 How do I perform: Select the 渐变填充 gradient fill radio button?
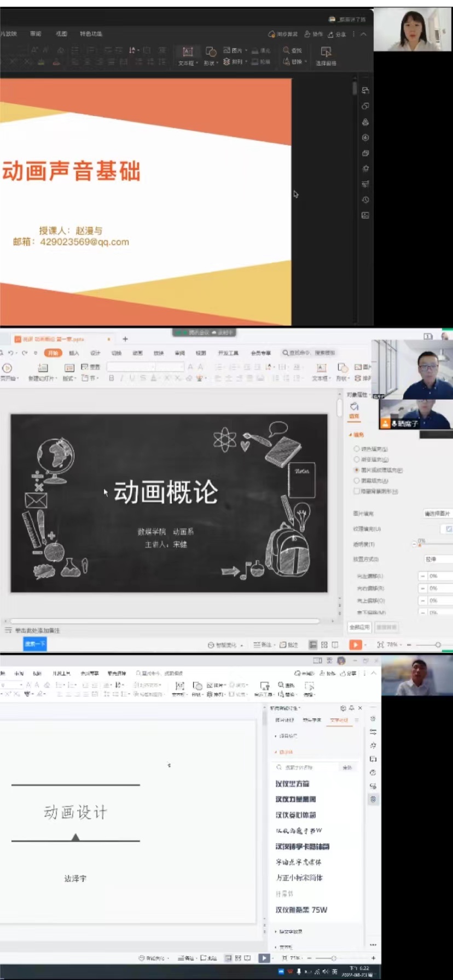(x=357, y=459)
